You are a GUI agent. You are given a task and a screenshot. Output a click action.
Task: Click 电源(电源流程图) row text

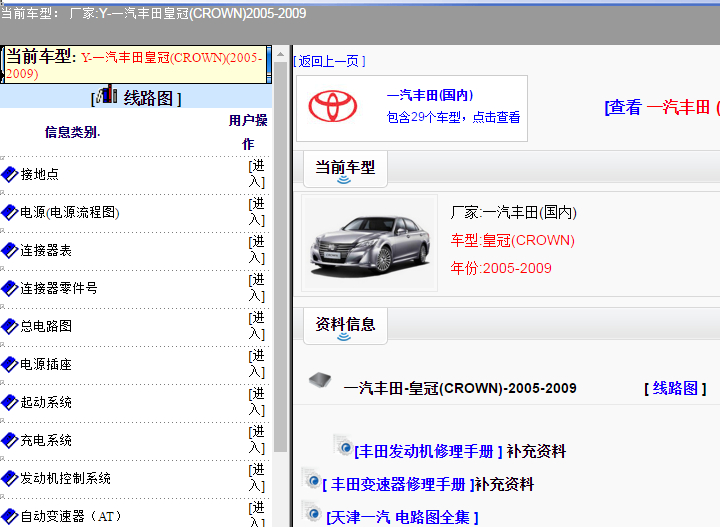70,213
